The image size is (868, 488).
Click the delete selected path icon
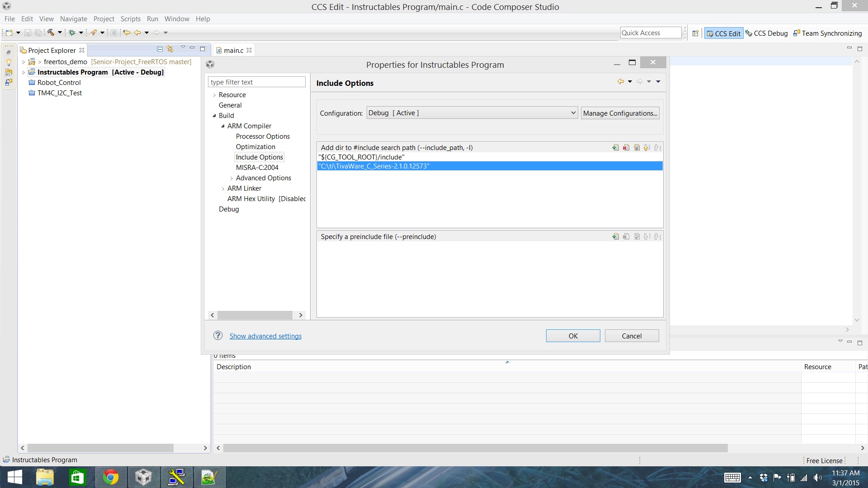pyautogui.click(x=625, y=148)
